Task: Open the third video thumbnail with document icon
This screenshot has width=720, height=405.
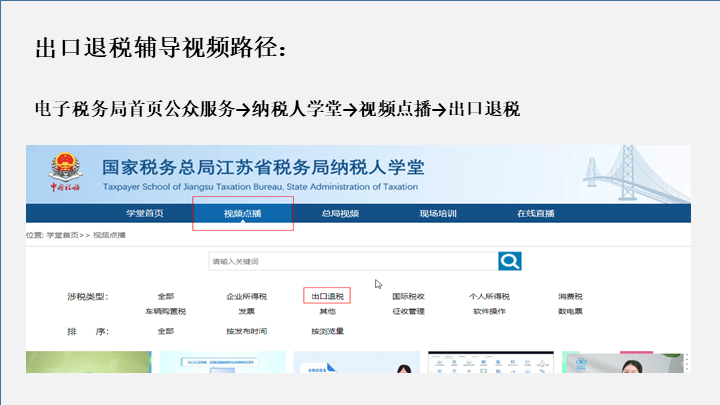Action: pyautogui.click(x=357, y=362)
